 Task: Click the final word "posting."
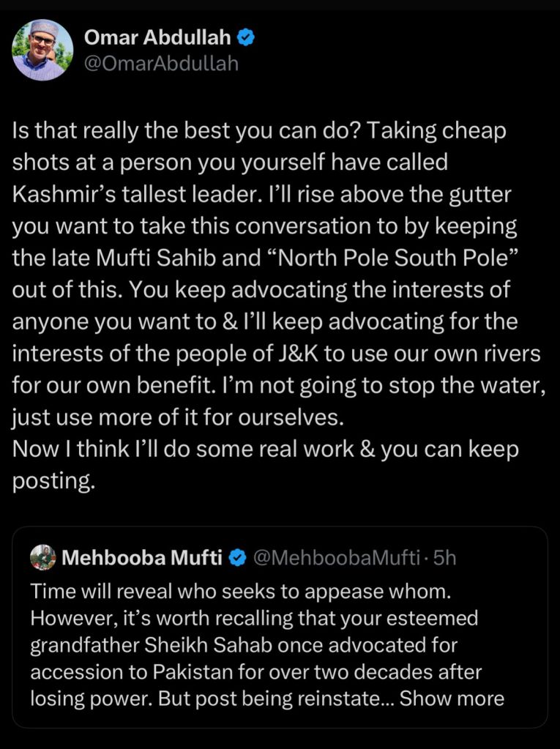54,480
